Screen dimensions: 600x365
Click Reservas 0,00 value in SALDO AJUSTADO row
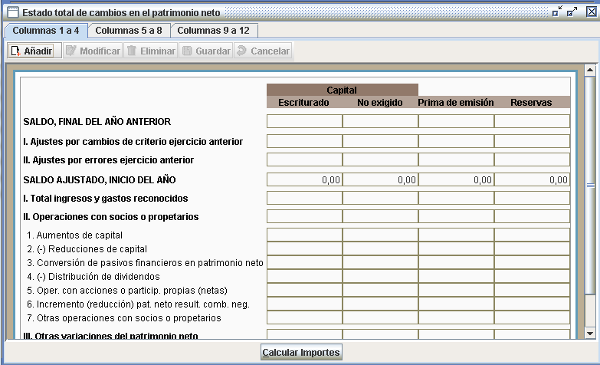click(532, 179)
